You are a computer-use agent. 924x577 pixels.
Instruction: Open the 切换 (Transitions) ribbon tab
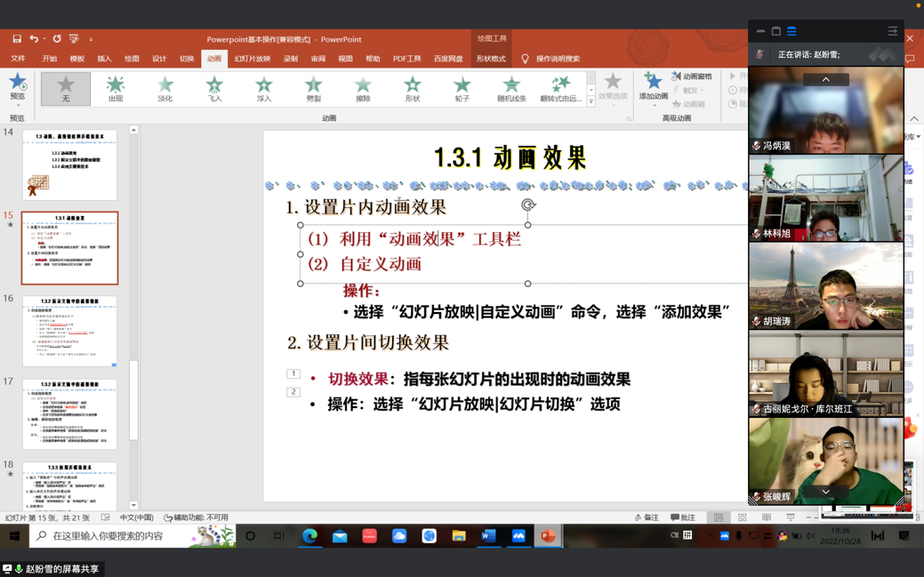(187, 59)
